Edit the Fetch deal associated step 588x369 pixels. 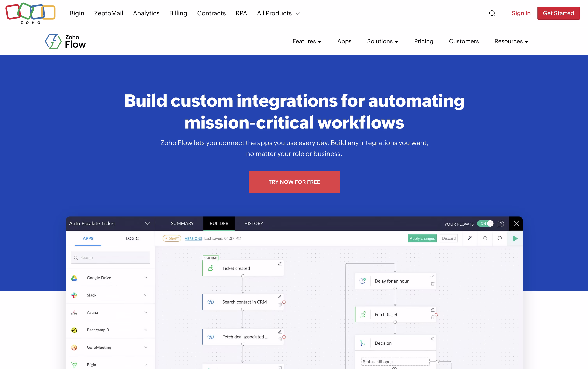point(280,332)
